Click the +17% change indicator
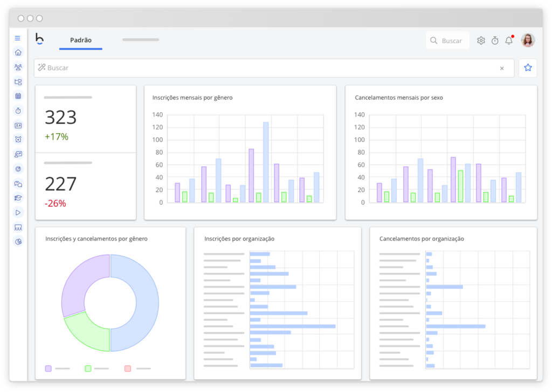The width and height of the screenshot is (552, 392). (56, 136)
